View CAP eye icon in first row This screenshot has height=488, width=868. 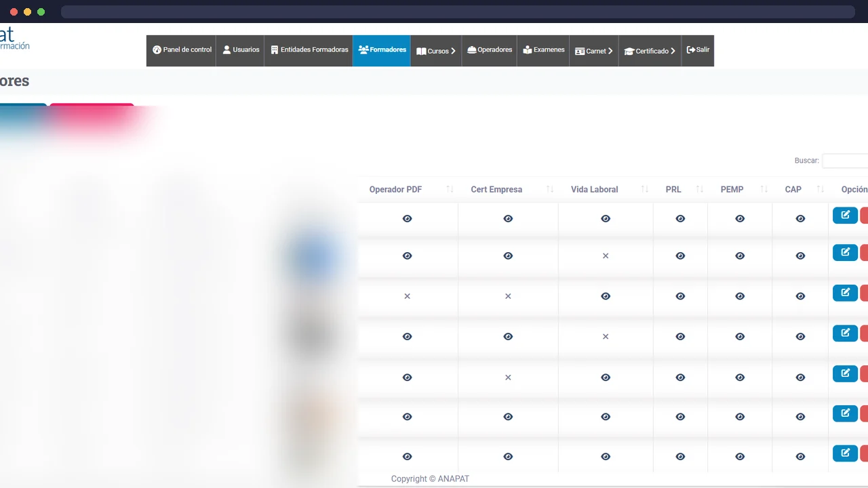(x=800, y=218)
